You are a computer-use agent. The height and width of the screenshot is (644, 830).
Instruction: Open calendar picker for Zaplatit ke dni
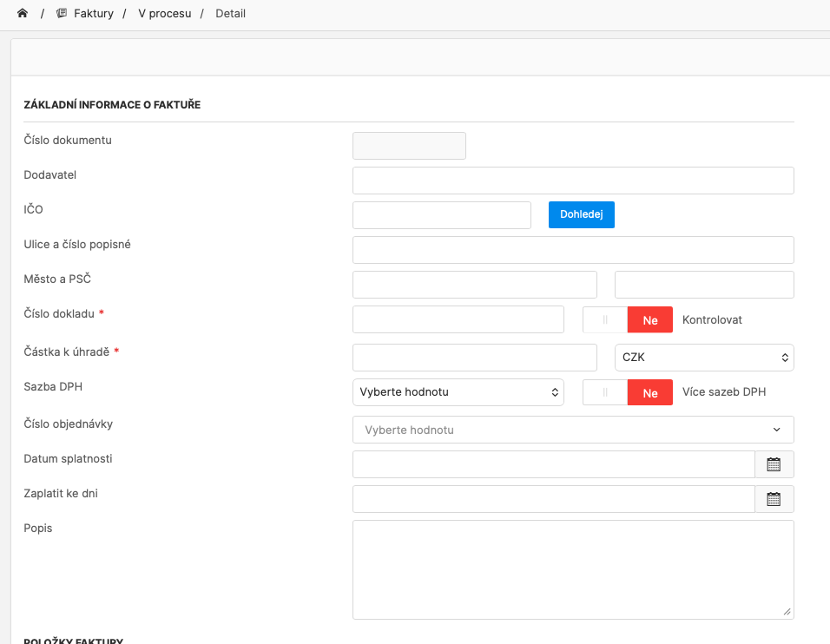coord(774,499)
